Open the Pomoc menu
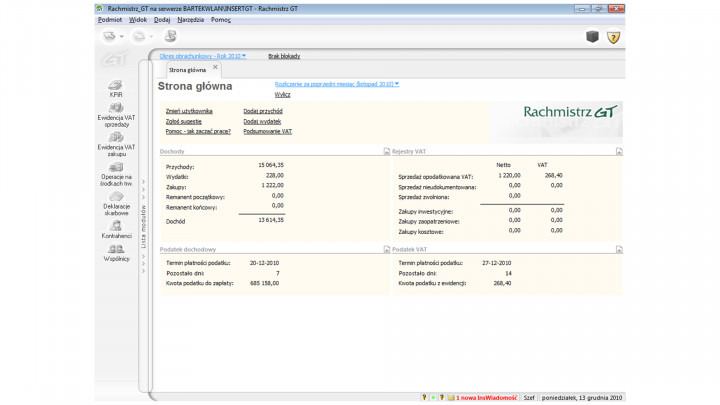 pos(221,20)
